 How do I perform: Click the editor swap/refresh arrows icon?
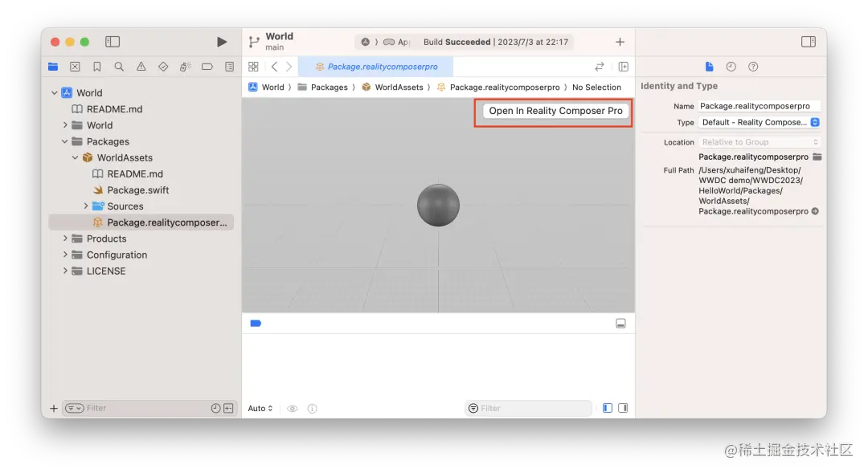tap(600, 67)
